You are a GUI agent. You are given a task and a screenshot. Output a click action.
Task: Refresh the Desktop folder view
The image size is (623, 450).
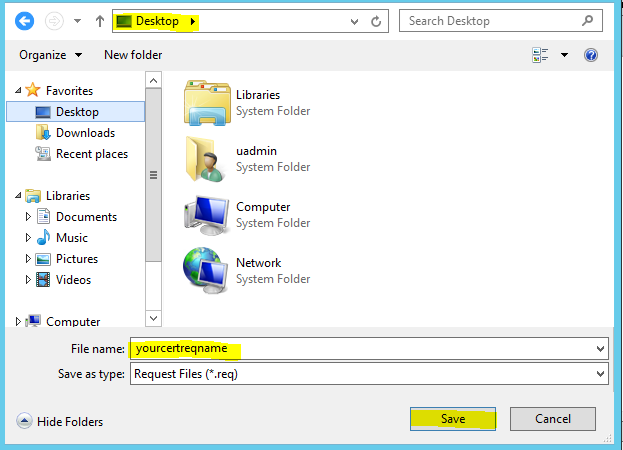(376, 21)
